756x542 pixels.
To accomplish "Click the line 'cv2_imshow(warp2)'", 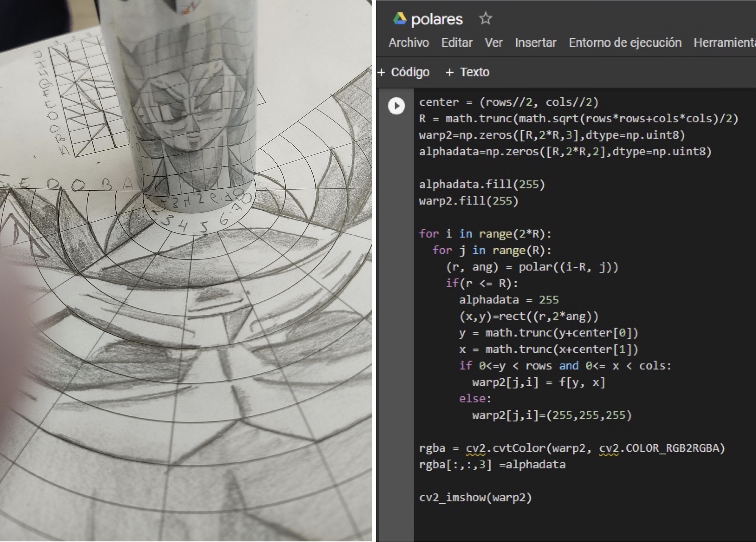I will [x=475, y=498].
